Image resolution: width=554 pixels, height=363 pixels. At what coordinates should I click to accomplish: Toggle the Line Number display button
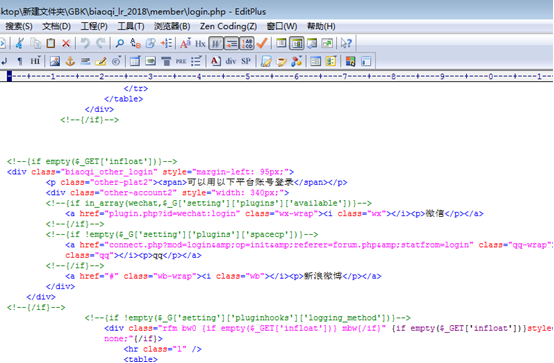coord(247,43)
